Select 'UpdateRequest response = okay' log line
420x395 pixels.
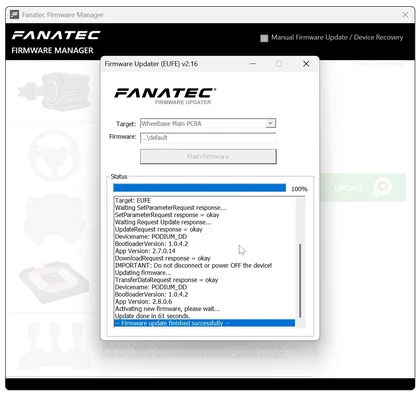pyautogui.click(x=159, y=229)
